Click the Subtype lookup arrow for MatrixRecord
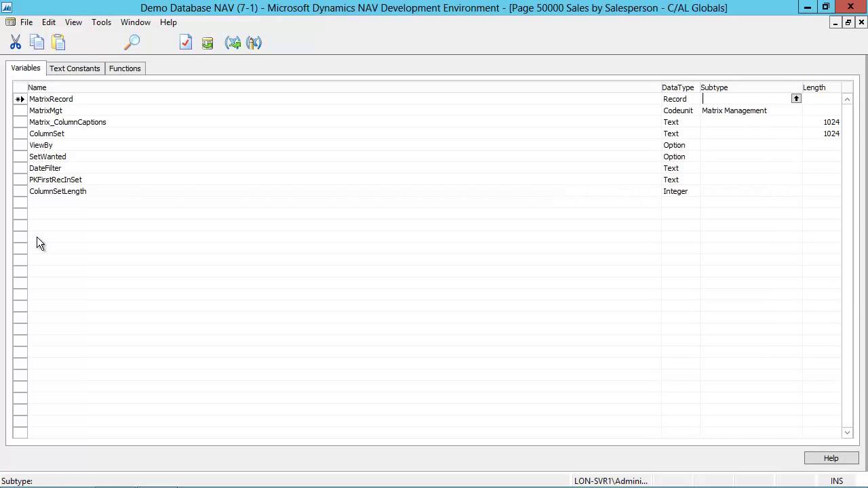Viewport: 868px width, 488px height. click(x=796, y=99)
